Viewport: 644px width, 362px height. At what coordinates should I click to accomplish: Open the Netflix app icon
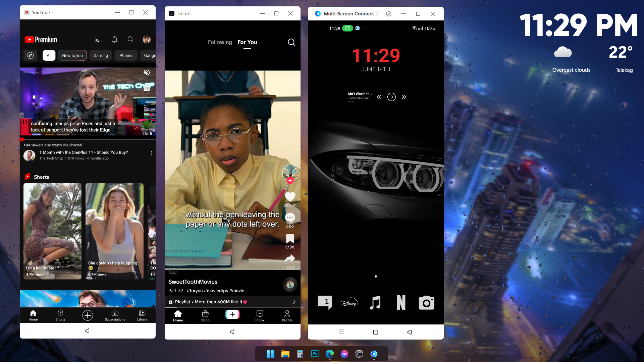pyautogui.click(x=401, y=303)
